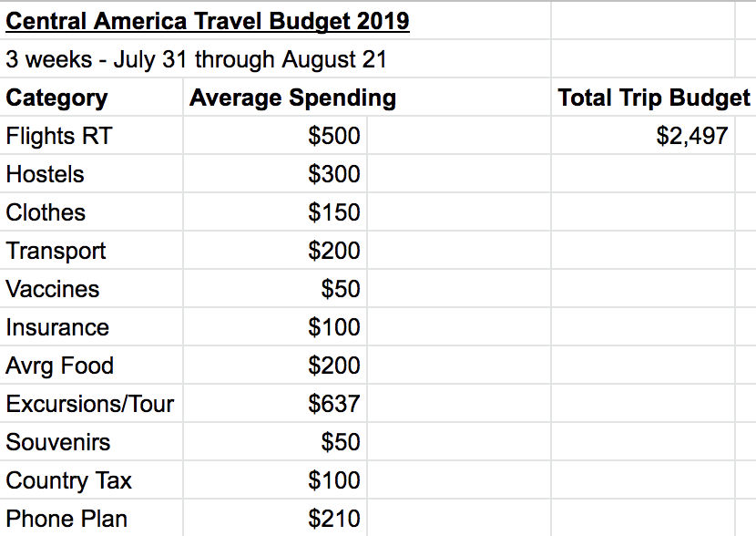This screenshot has width=756, height=536.
Task: Select the Avrg Food cell
Action: tap(60, 366)
